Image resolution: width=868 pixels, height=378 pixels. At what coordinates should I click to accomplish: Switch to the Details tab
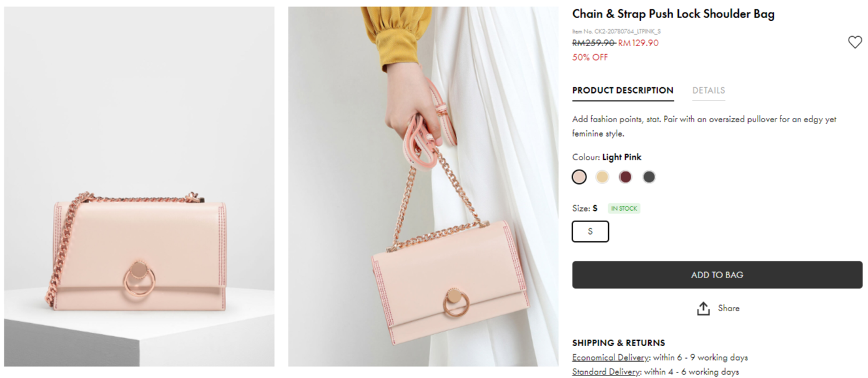(708, 90)
